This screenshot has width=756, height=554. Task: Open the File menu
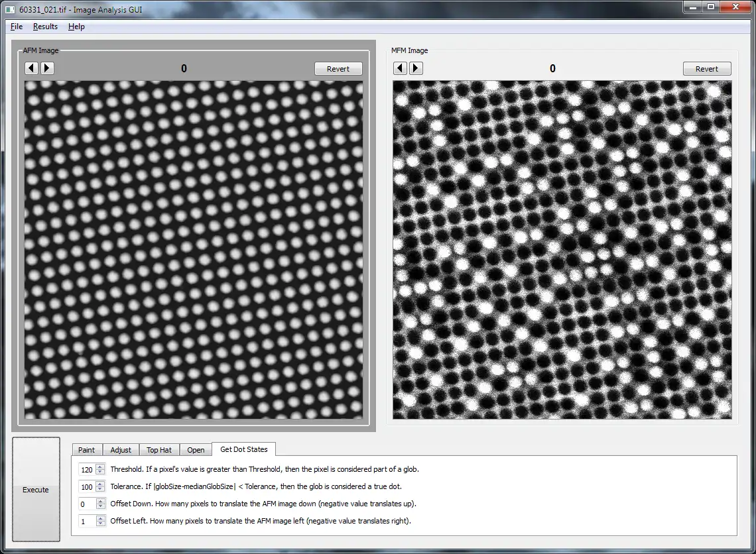click(x=17, y=27)
